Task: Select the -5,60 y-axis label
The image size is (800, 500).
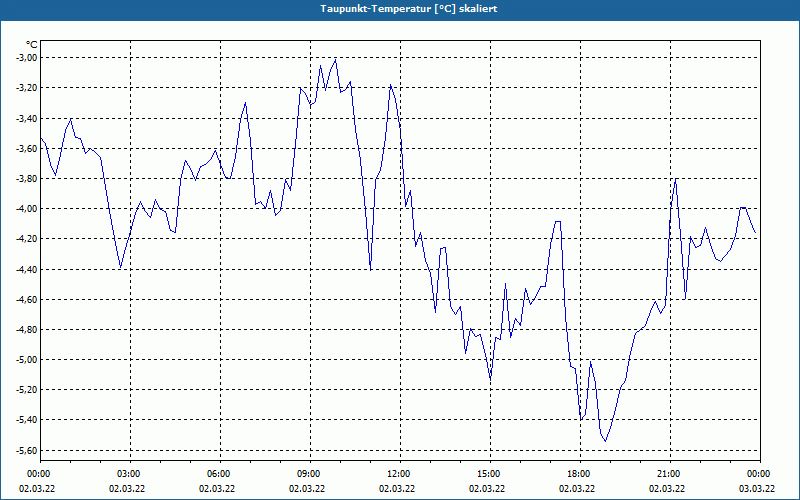Action: point(27,451)
